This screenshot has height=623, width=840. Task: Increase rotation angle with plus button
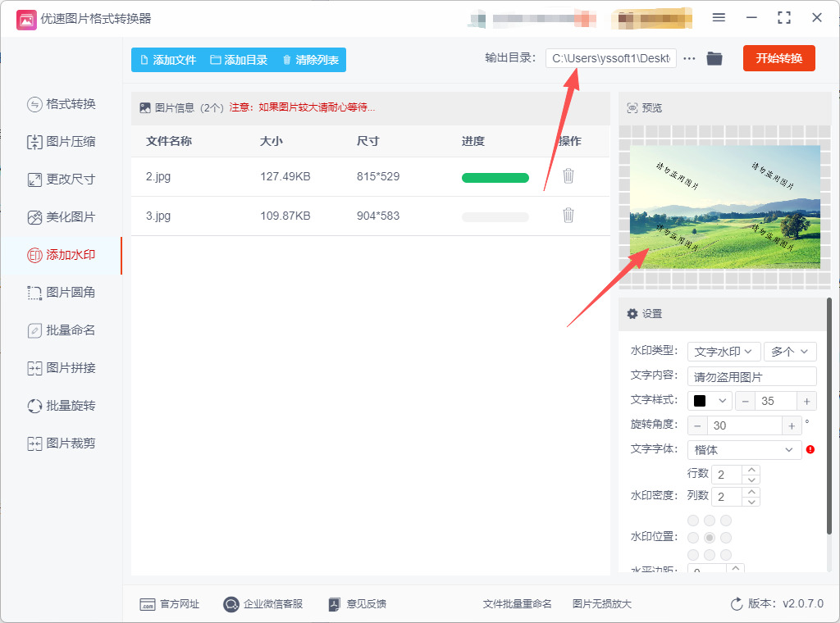point(792,425)
